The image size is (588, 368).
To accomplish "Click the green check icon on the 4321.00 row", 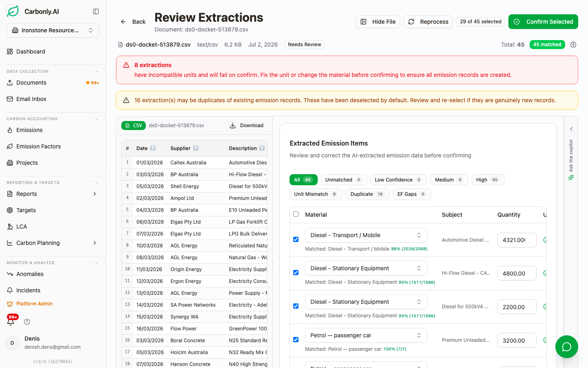I will tap(545, 240).
